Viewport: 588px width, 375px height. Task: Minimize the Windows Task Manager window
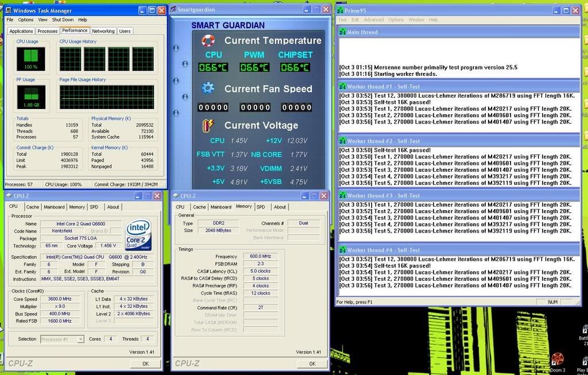click(x=142, y=10)
